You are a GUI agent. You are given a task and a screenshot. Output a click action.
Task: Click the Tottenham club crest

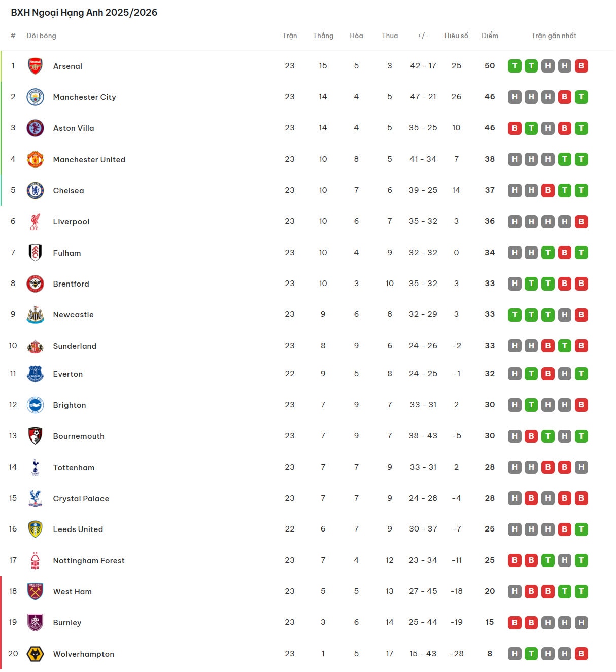tap(35, 467)
